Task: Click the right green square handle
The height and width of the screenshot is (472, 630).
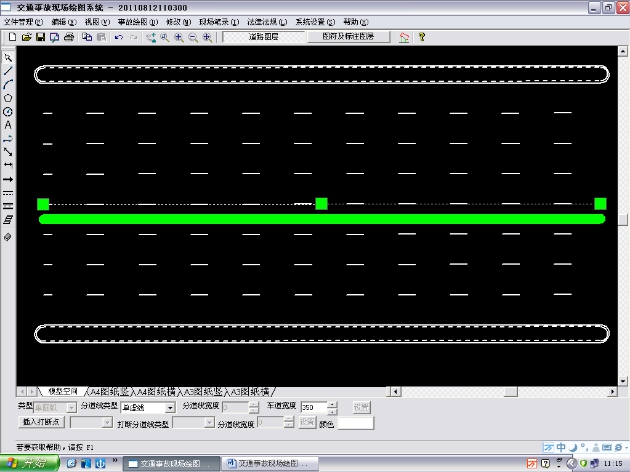Action: pyautogui.click(x=600, y=204)
